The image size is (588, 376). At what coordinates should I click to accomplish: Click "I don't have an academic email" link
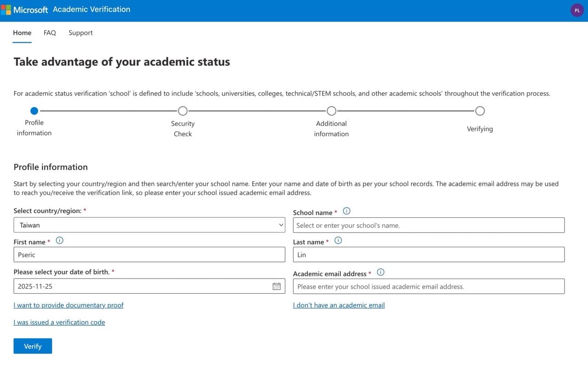[339, 305]
